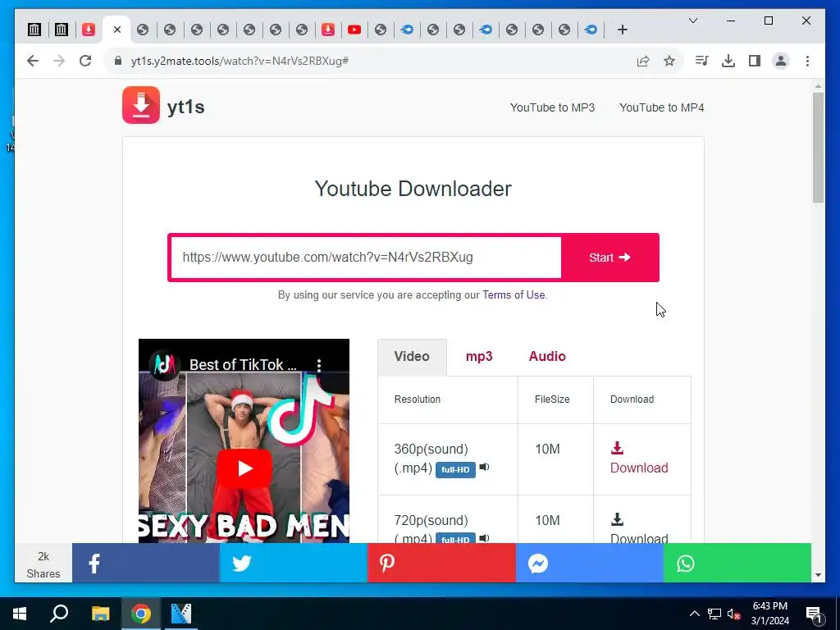The image size is (840, 630).
Task: Open the video preview three-dot menu
Action: point(319,365)
